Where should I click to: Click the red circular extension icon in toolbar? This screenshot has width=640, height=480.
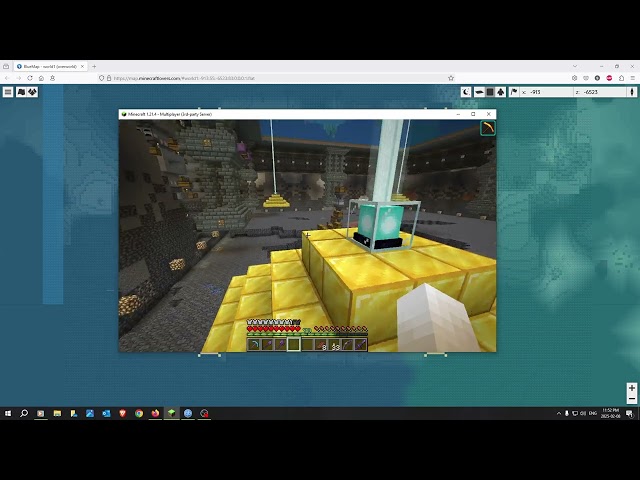click(609, 78)
